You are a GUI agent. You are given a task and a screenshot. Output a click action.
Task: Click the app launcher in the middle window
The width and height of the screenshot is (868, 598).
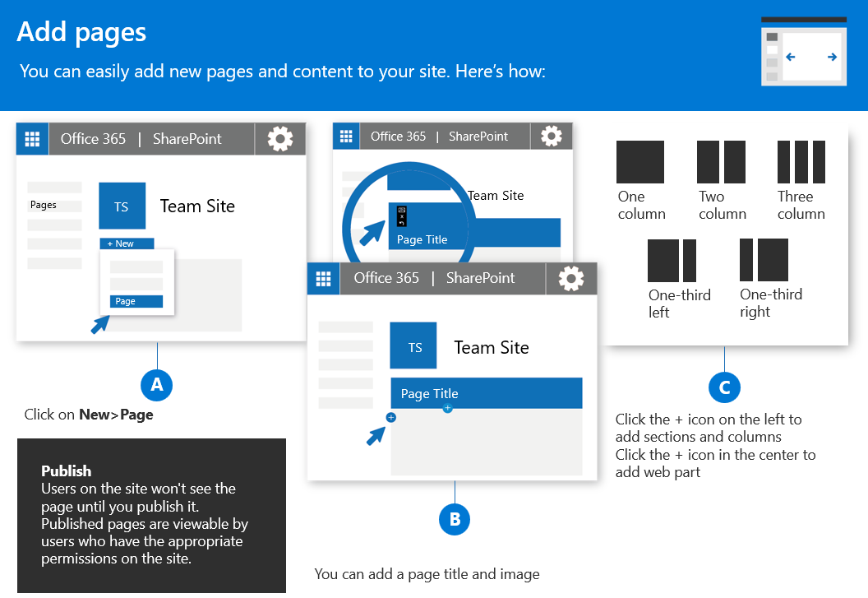pos(346,136)
